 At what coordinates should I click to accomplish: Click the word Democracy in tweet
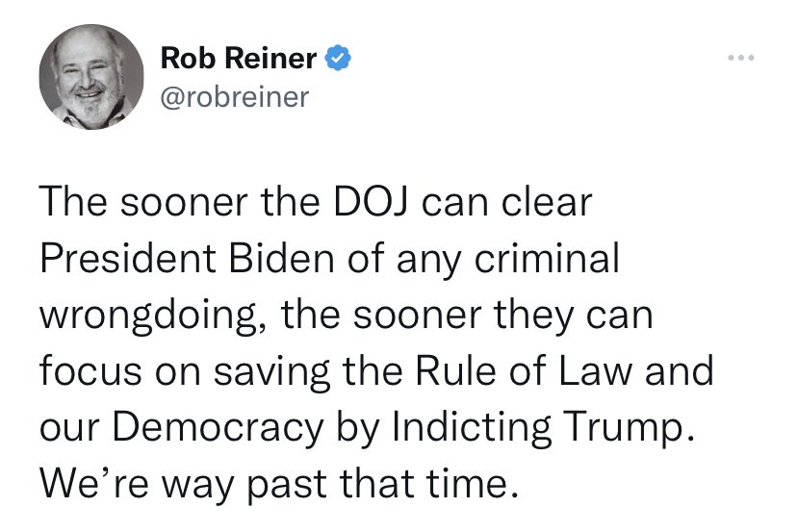click(218, 427)
